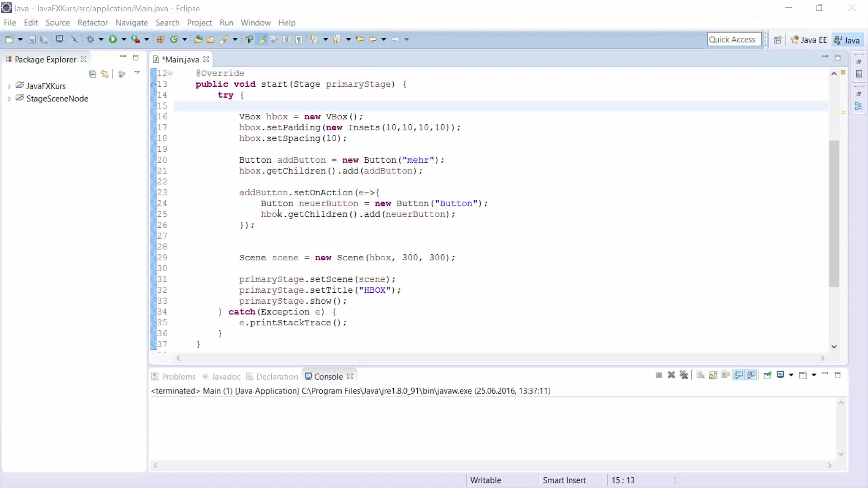Open the New wizard dropdown arrow

pyautogui.click(x=20, y=39)
